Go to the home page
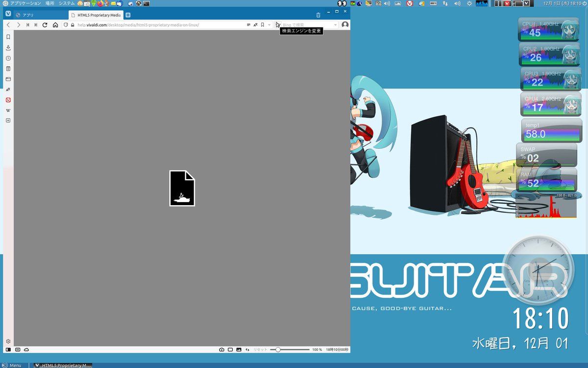 55,25
